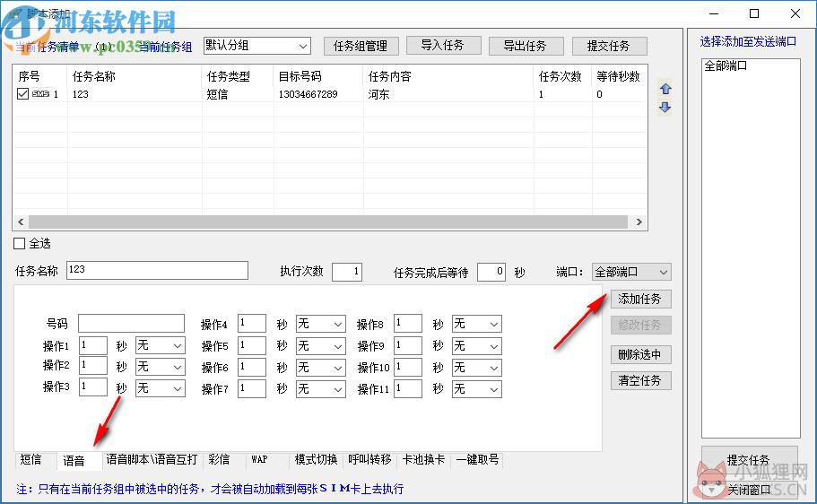Click the 任务内容 column header

click(x=448, y=76)
